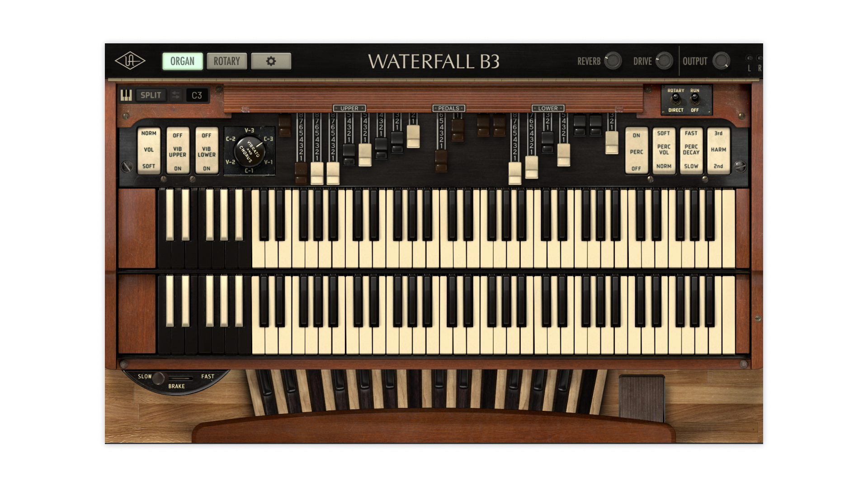Open settings via the gear icon
The width and height of the screenshot is (868, 488).
click(x=271, y=61)
